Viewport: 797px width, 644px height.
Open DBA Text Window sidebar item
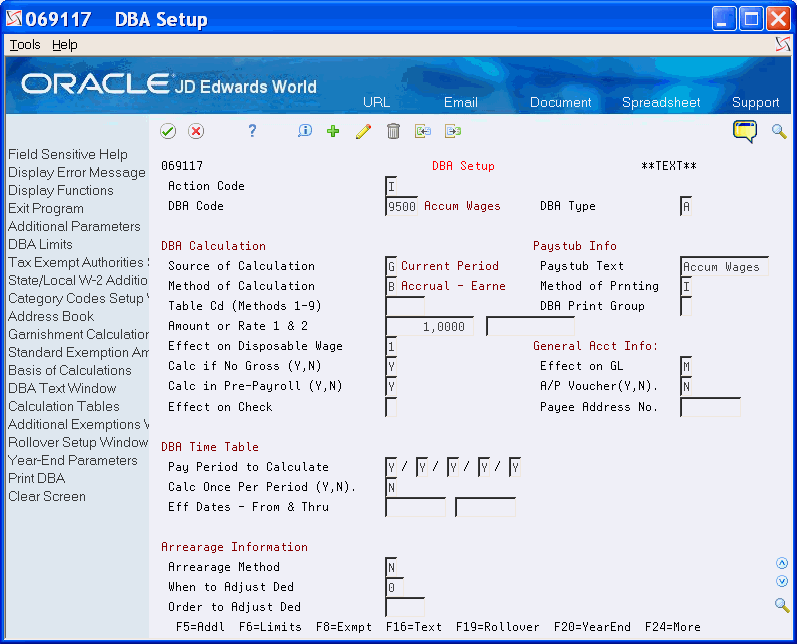62,388
